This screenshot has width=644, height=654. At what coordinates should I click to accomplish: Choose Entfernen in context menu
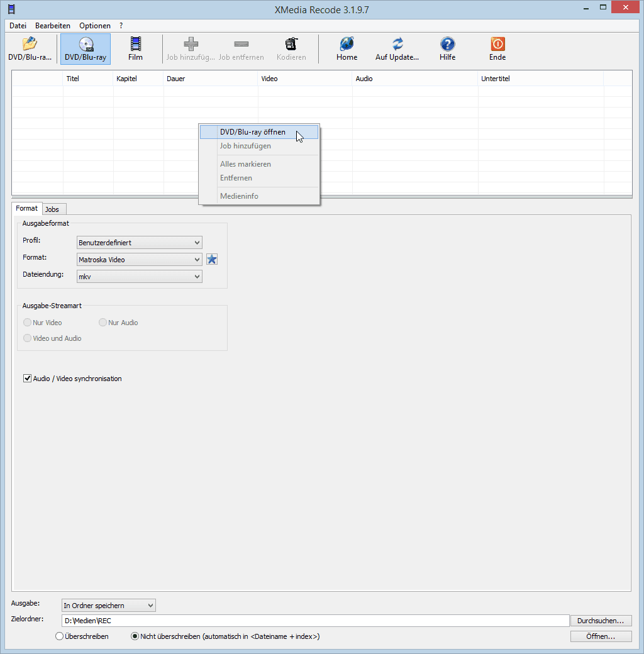pos(259,178)
